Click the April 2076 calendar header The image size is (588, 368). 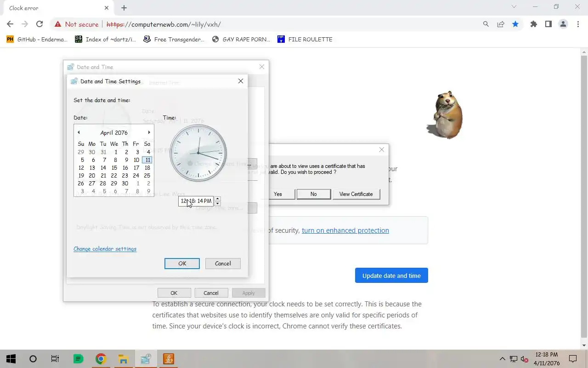click(x=114, y=132)
